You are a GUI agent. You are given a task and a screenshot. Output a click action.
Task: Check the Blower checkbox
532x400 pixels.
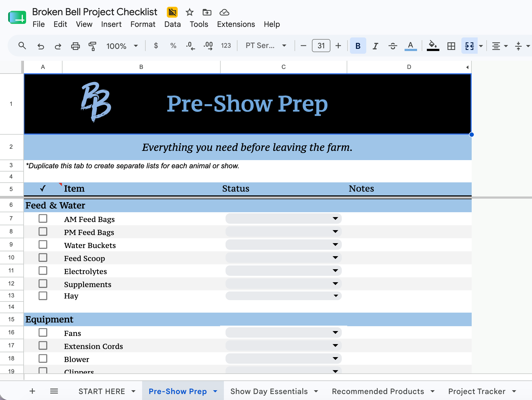(x=43, y=358)
